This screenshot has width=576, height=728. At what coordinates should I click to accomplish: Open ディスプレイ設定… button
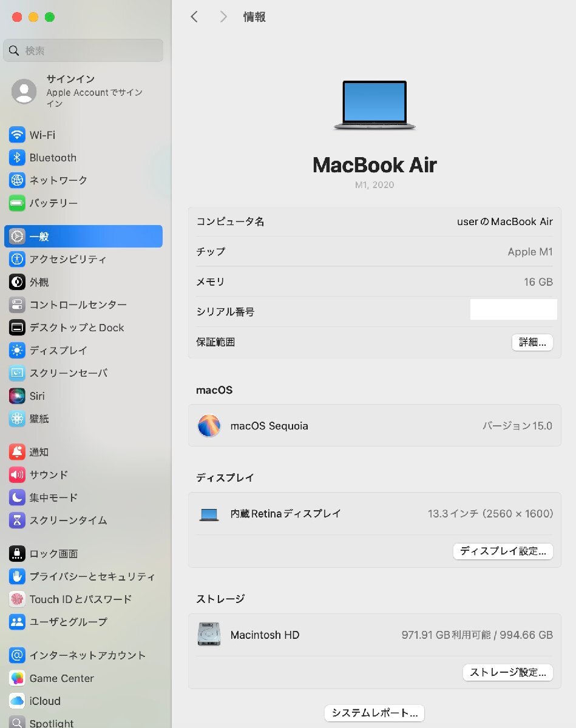pos(503,551)
